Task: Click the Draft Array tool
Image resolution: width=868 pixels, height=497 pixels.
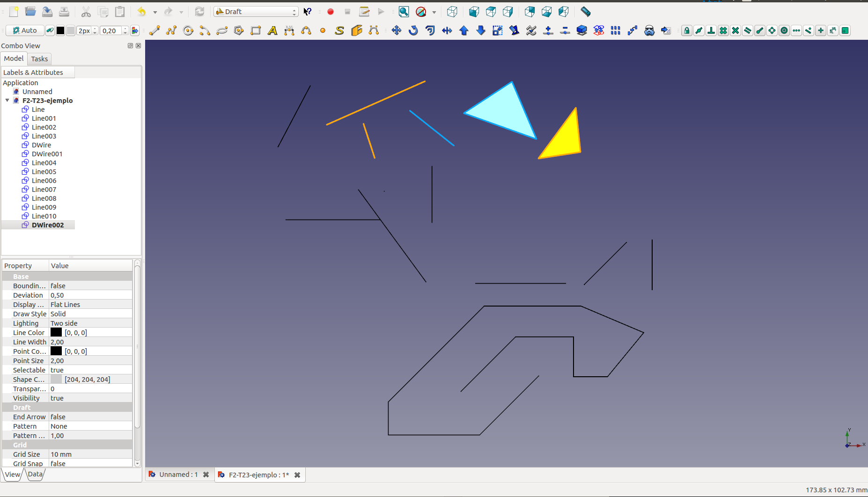Action: 615,31
